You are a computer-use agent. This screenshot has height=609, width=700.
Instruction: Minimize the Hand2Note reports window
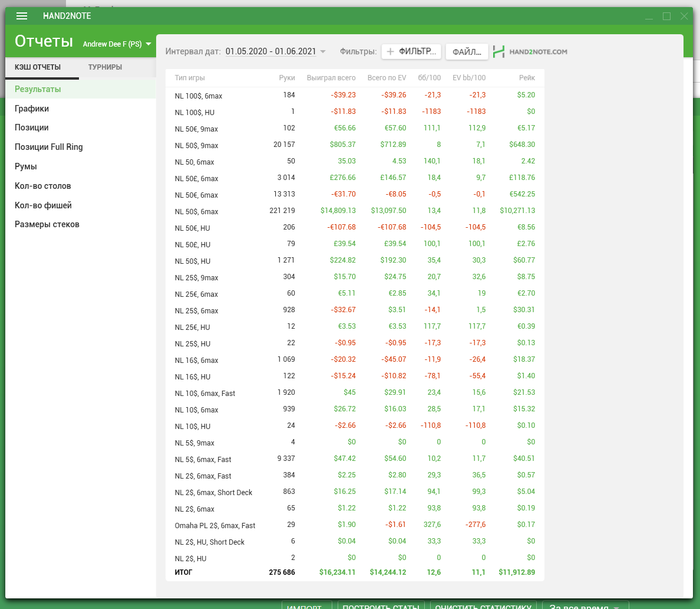coord(649,17)
